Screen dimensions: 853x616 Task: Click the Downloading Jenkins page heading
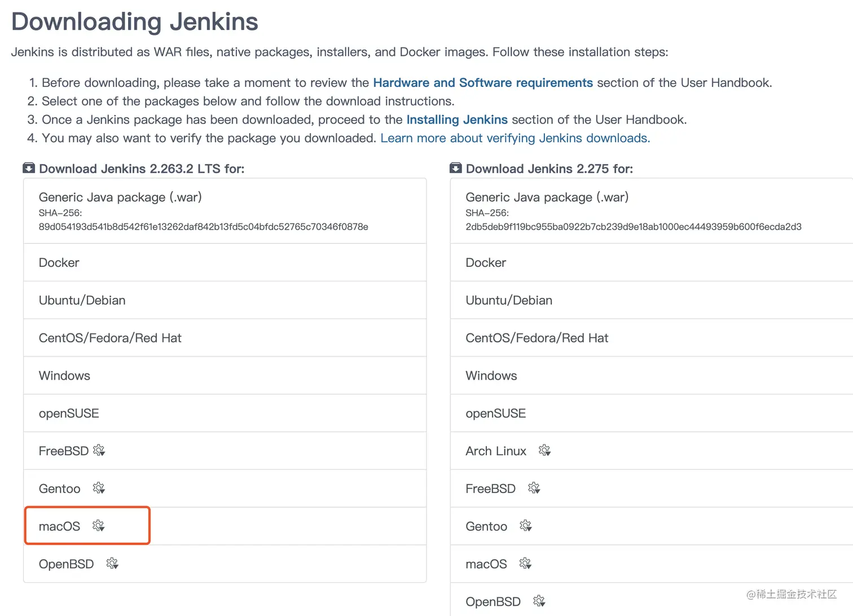point(135,22)
